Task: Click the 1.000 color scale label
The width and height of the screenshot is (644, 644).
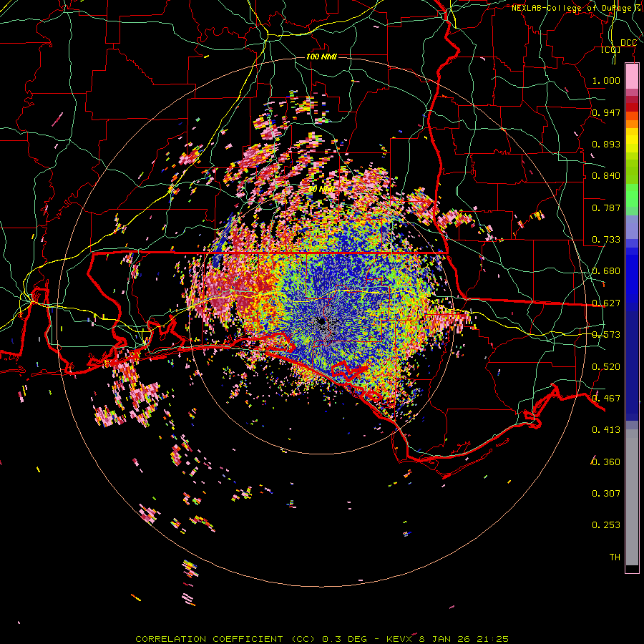Action: point(606,80)
